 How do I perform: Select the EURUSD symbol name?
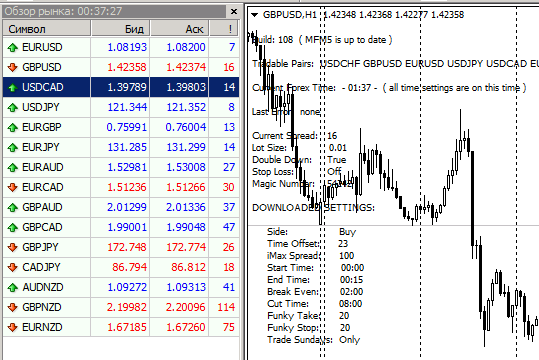42,47
